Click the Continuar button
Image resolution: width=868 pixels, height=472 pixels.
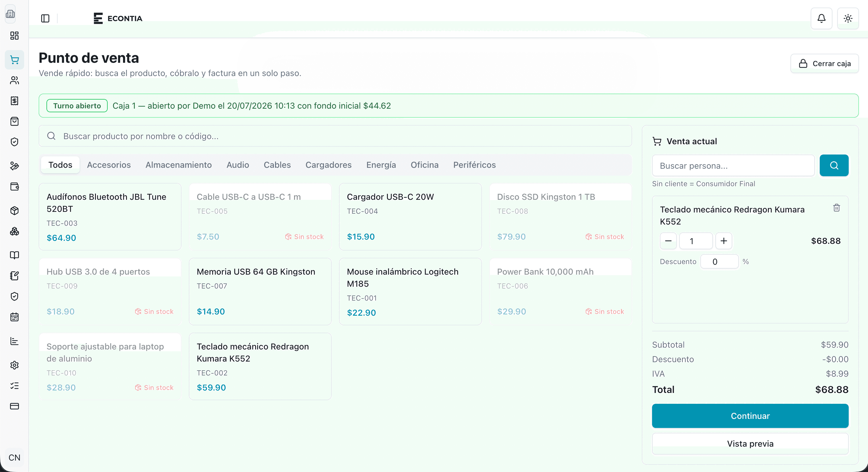coord(750,416)
